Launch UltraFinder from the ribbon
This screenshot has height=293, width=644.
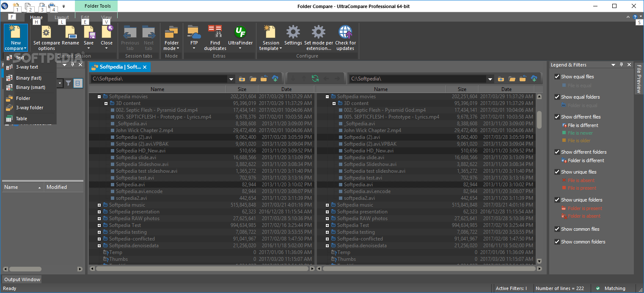(x=240, y=38)
